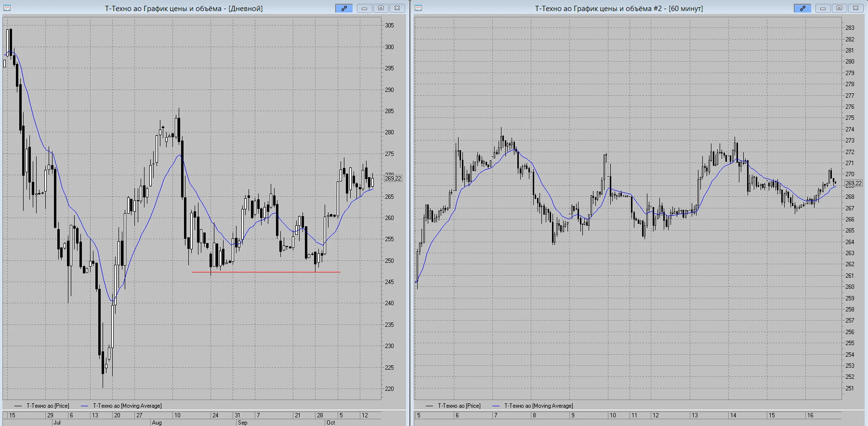Click the daily chart title bar text

click(184, 8)
